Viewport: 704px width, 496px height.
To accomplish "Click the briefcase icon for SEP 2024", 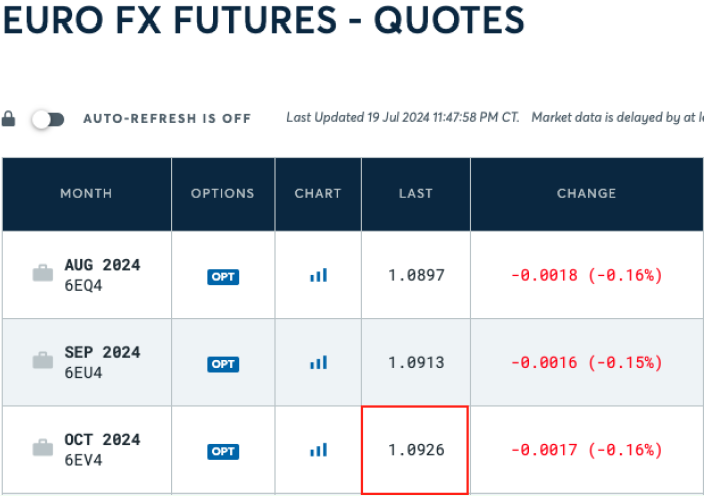I will tap(43, 361).
